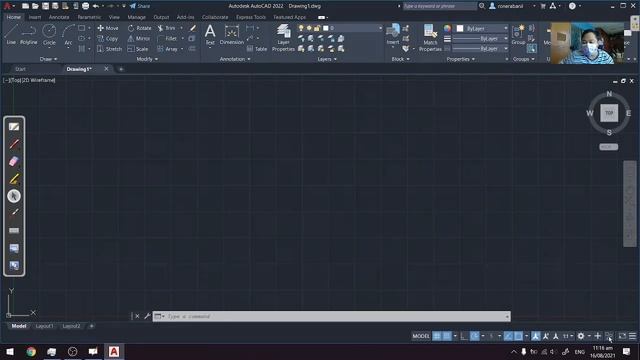Viewport: 640px width, 360px height.
Task: Expand the Annotation panel
Action: tap(235, 59)
